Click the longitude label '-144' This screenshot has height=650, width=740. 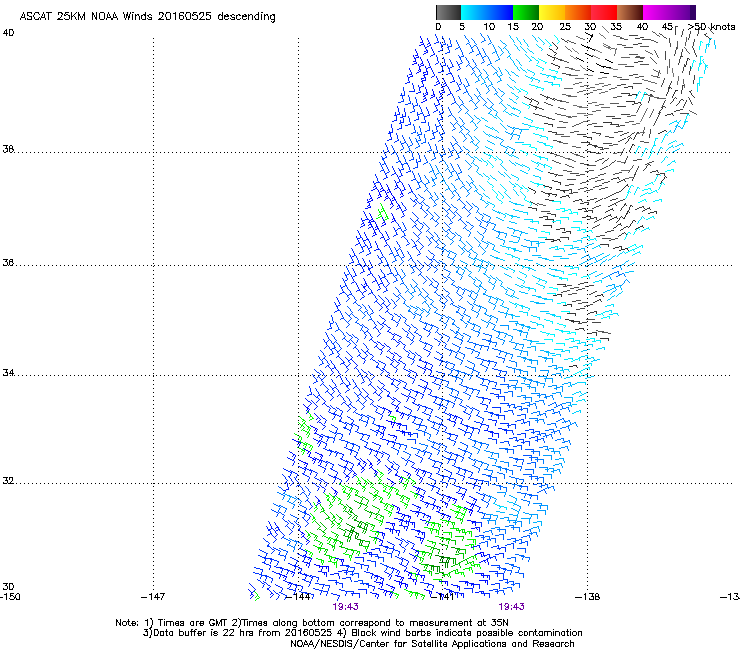coord(298,597)
